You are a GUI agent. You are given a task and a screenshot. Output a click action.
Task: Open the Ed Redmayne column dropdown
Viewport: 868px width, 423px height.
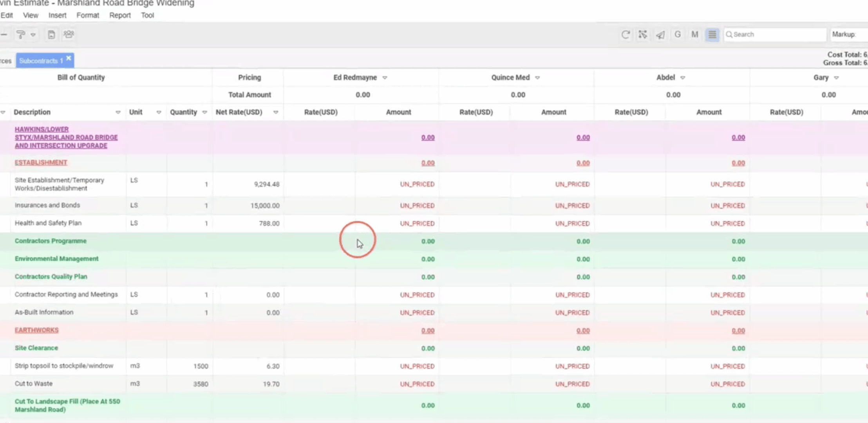tap(385, 78)
